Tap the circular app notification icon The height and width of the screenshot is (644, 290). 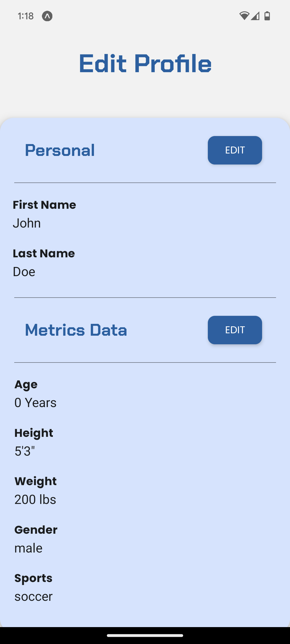point(47,16)
